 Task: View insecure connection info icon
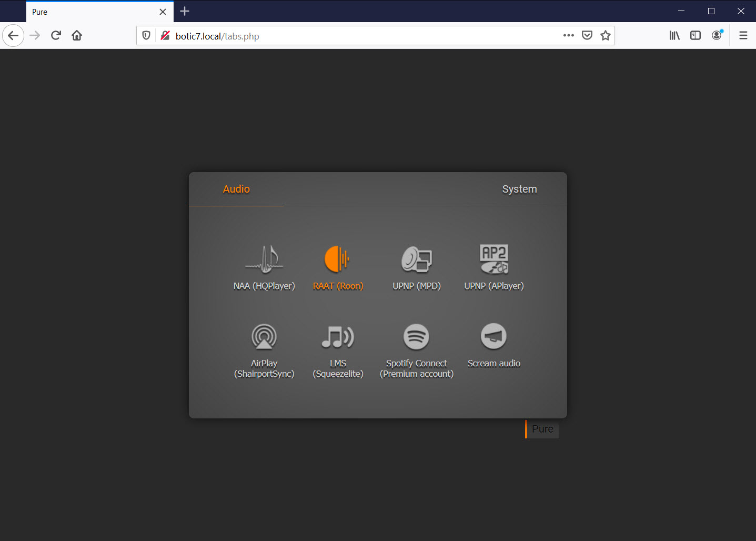(165, 35)
